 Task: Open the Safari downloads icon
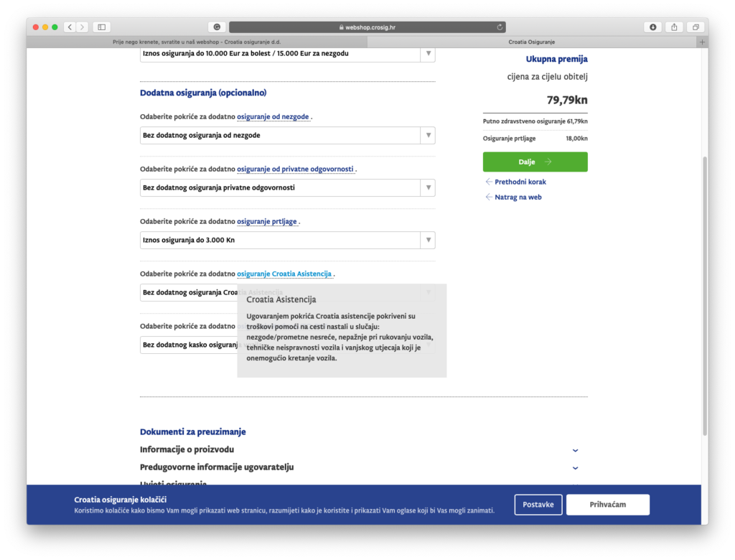tap(652, 27)
